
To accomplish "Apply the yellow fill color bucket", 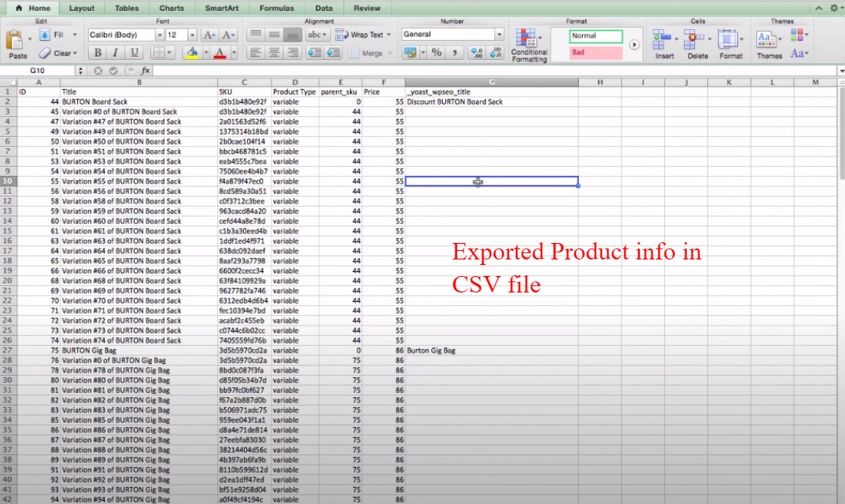I will (x=191, y=53).
